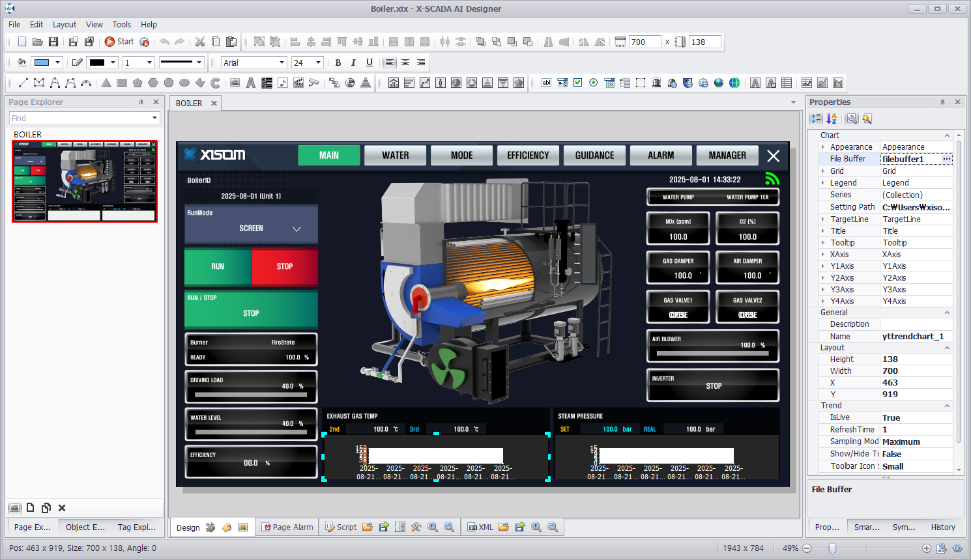Image resolution: width=971 pixels, height=560 pixels.
Task: Click the Start run button
Action: click(x=119, y=42)
